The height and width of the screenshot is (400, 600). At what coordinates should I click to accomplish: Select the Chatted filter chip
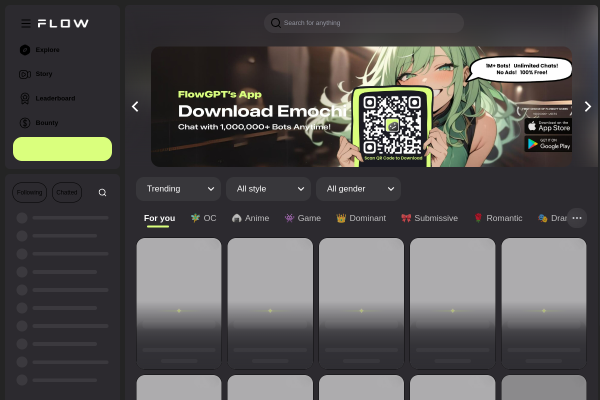[x=67, y=193]
